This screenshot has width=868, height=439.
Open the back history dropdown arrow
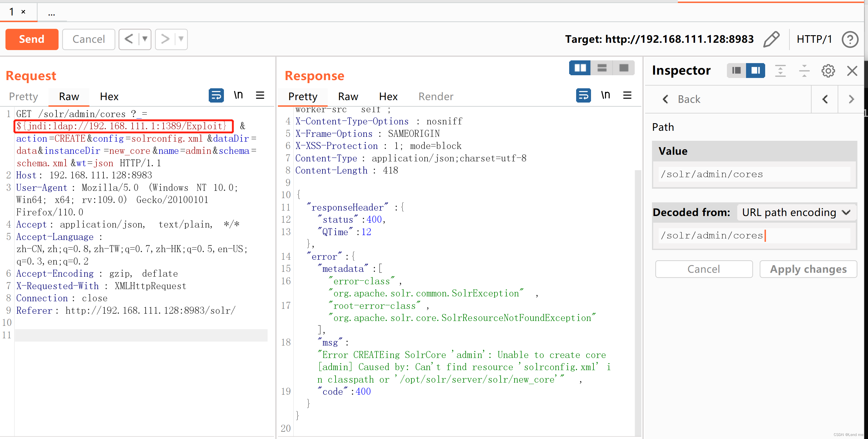click(145, 39)
